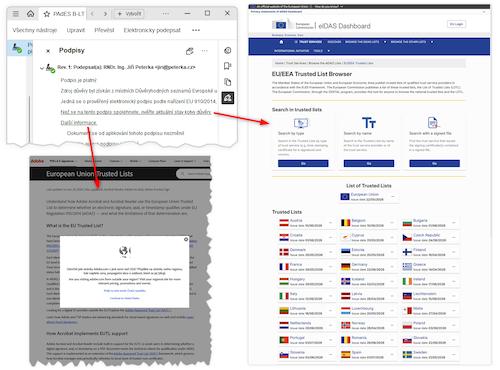Click the Vytvořit create button
The height and width of the screenshot is (370, 500).
pos(129,14)
